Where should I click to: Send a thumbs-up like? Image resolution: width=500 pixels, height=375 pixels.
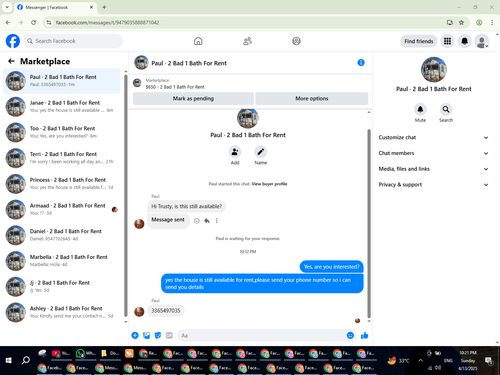click(x=365, y=335)
